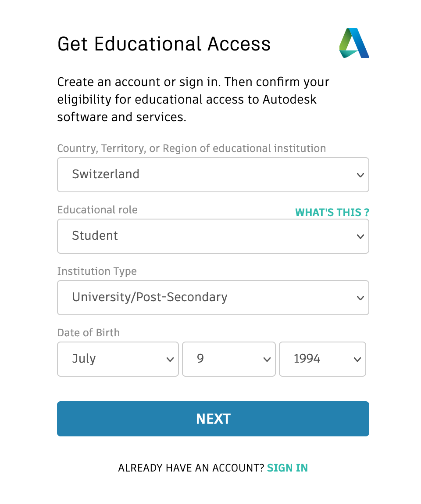Click the chevron arrow beside Switzerland
The image size is (421, 504).
pyautogui.click(x=360, y=175)
